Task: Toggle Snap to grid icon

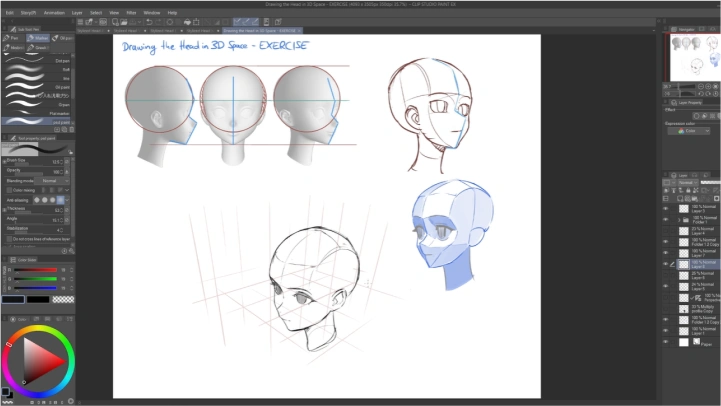Action: pyautogui.click(x=255, y=22)
